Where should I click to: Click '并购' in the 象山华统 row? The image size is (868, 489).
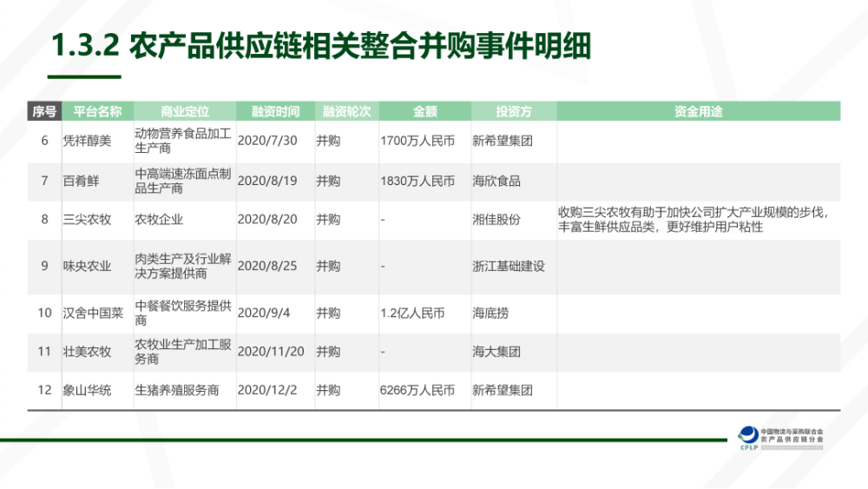click(x=328, y=390)
